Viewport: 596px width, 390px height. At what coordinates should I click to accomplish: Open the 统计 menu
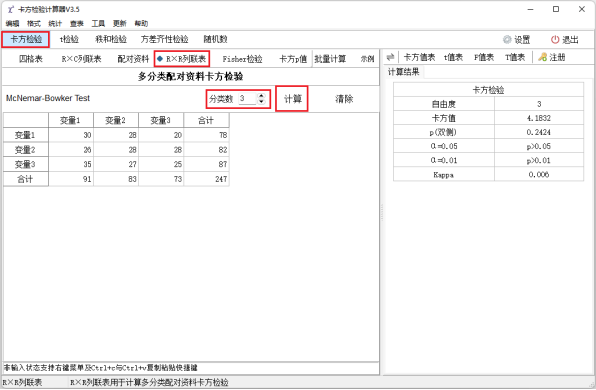click(x=55, y=24)
